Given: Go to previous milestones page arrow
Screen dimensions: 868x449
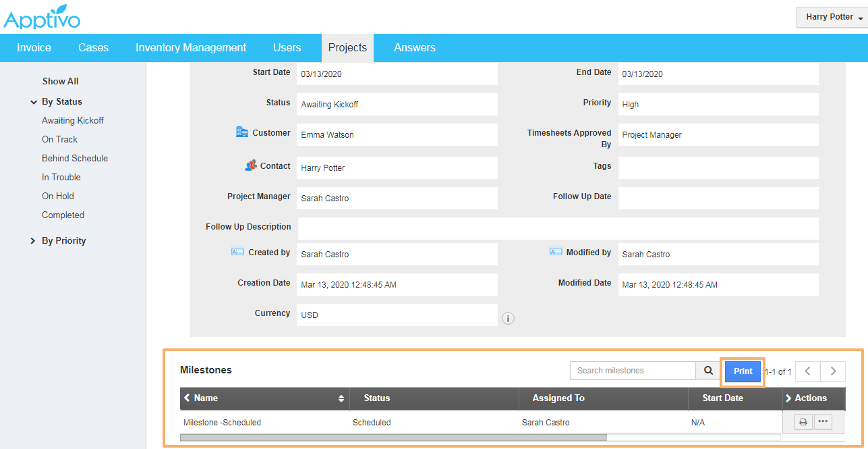Looking at the screenshot, I should pyautogui.click(x=808, y=371).
